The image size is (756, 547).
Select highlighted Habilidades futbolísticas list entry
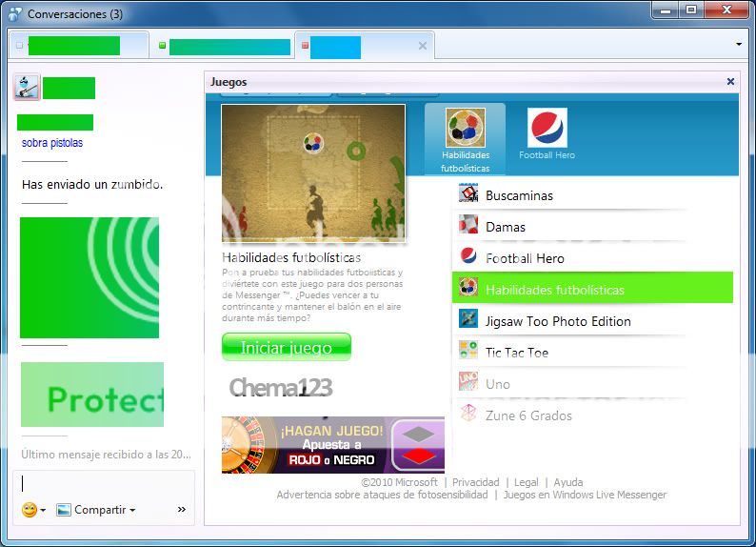[592, 288]
